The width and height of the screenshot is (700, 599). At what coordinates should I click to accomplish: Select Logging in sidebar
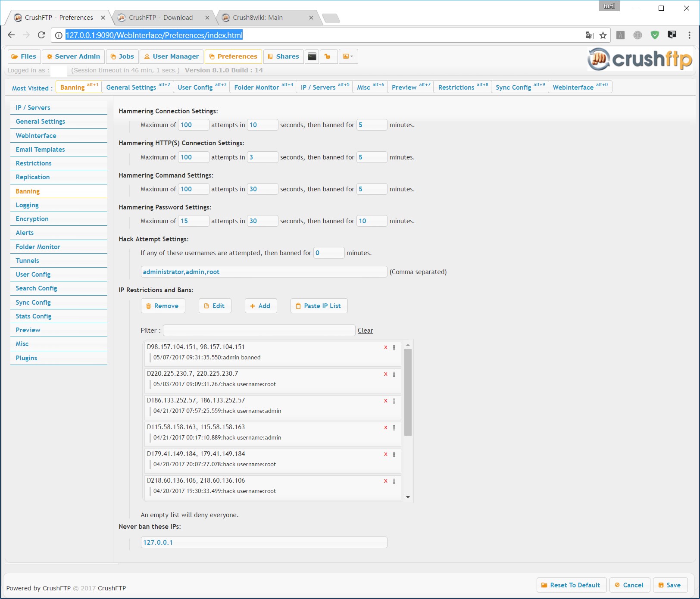(59, 205)
